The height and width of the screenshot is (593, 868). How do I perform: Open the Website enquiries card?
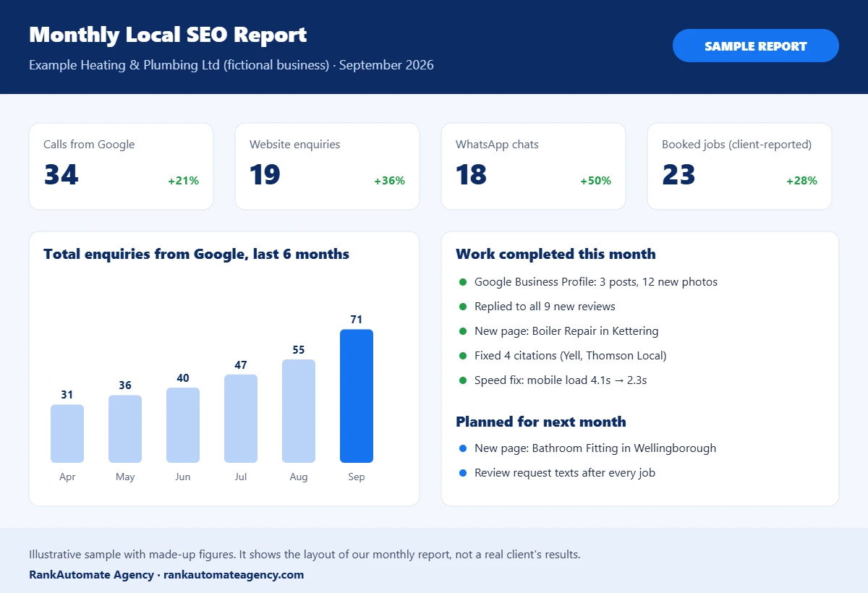[x=327, y=166]
